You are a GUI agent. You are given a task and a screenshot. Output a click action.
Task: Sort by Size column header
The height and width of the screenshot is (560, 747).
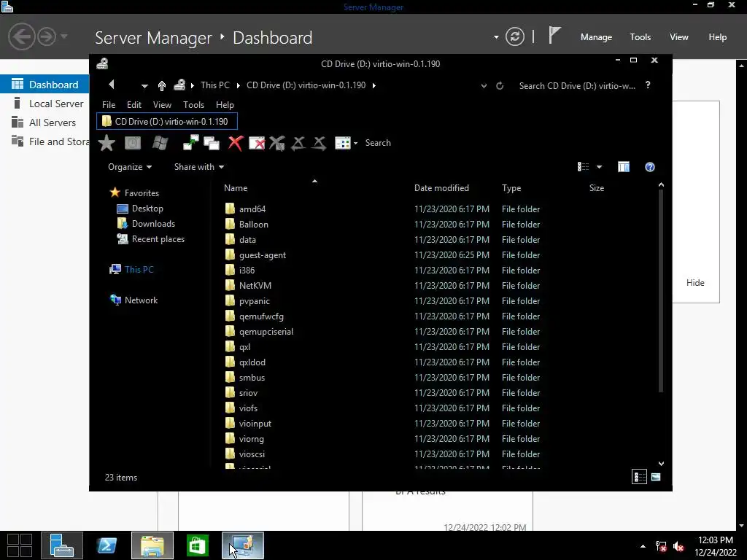[x=597, y=188]
